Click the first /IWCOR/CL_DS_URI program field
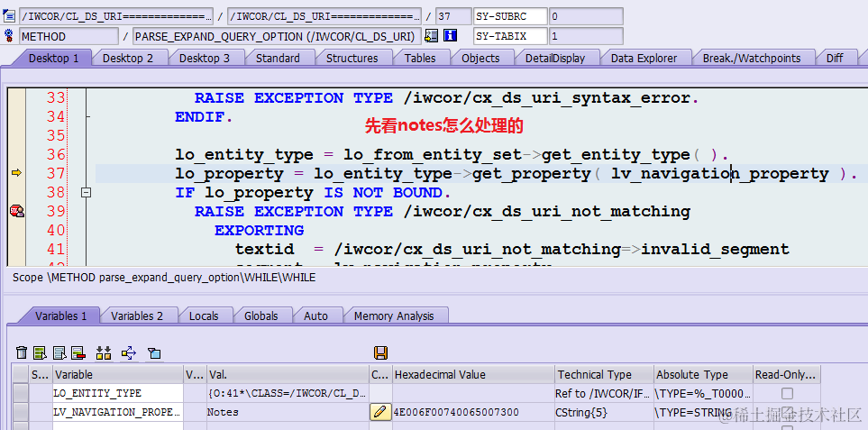The height and width of the screenshot is (430, 868). (115, 16)
